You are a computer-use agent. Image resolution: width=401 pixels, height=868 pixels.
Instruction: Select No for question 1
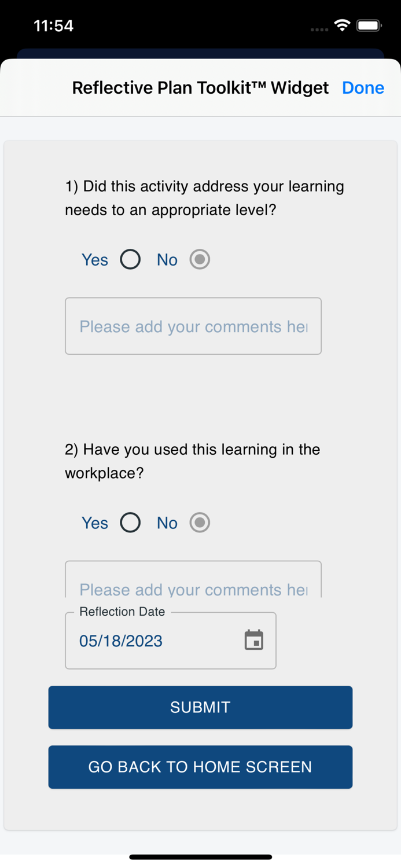click(199, 259)
